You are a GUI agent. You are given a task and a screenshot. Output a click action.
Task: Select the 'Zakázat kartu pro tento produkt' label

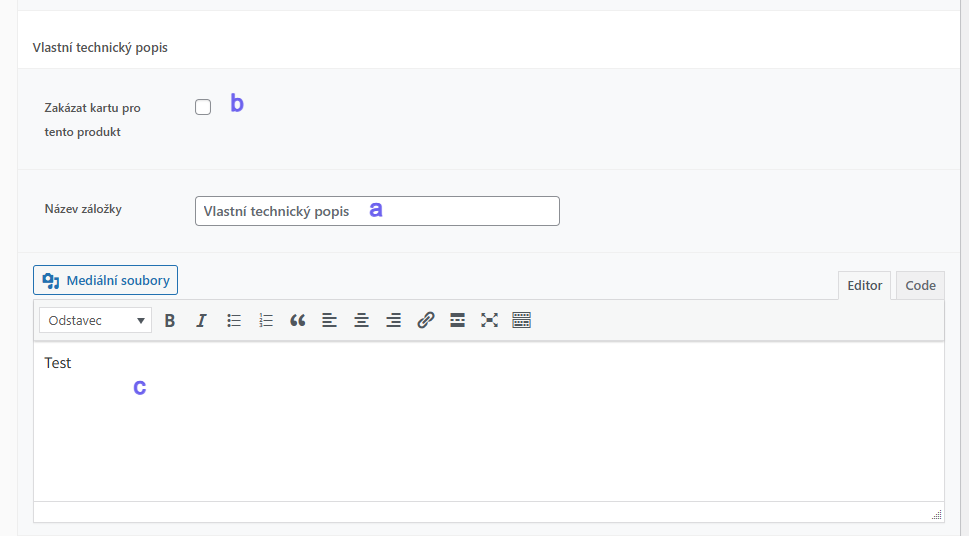93,120
